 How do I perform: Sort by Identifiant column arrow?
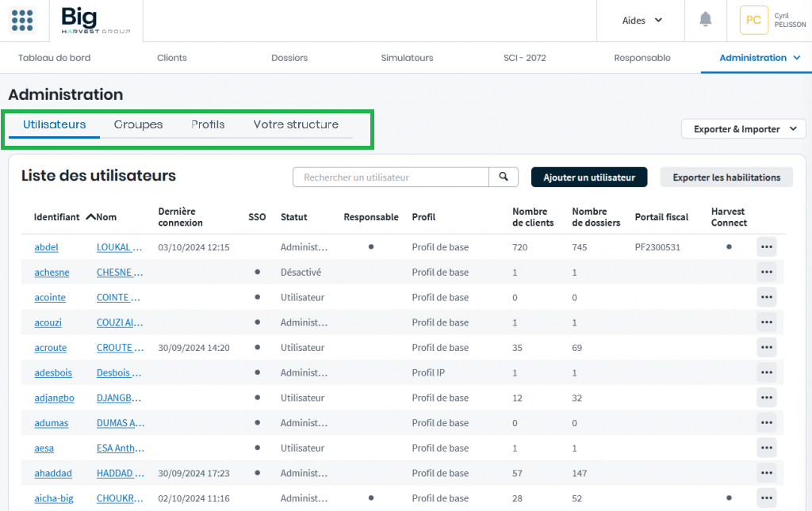[90, 216]
